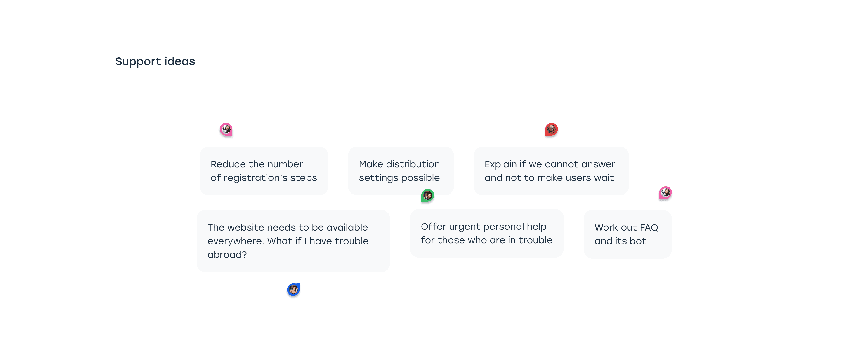Click the 'and not to make users wait' line

tap(549, 178)
